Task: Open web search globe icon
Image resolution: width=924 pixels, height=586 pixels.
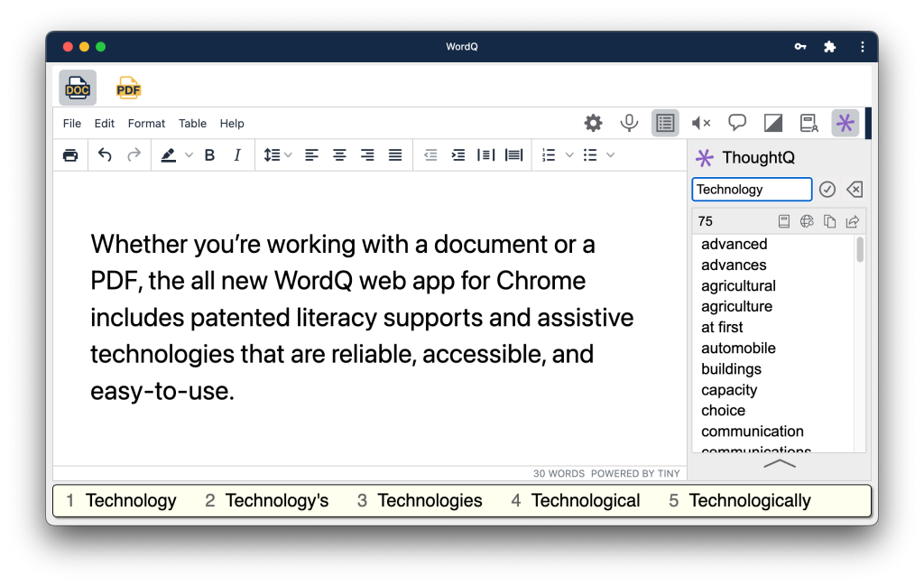Action: coord(807,221)
